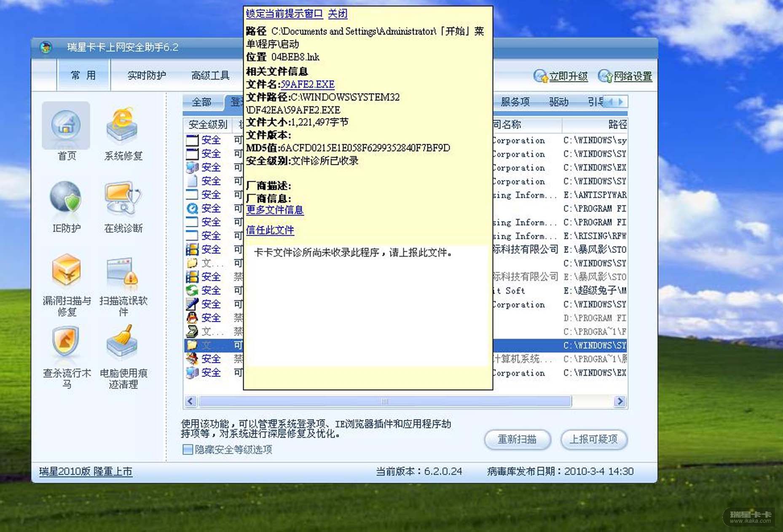
Task: Click the 04BEB8.lnk location text
Action: click(x=295, y=57)
